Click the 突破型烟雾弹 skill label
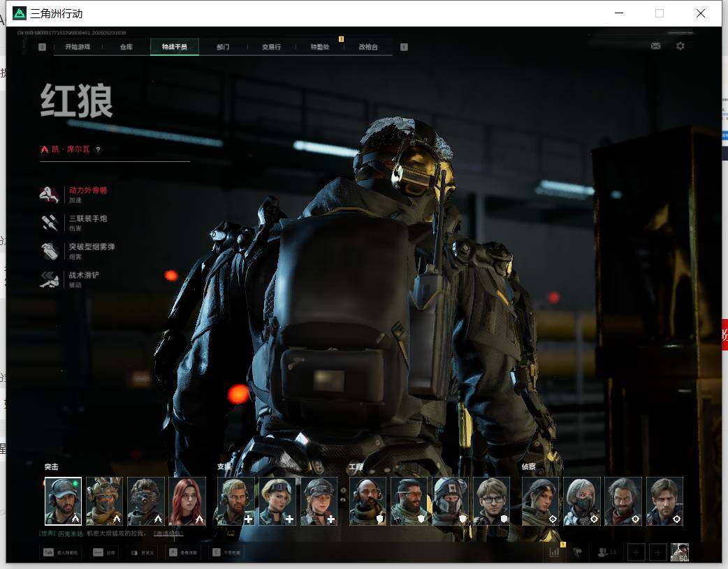The height and width of the screenshot is (569, 728). coord(92,247)
